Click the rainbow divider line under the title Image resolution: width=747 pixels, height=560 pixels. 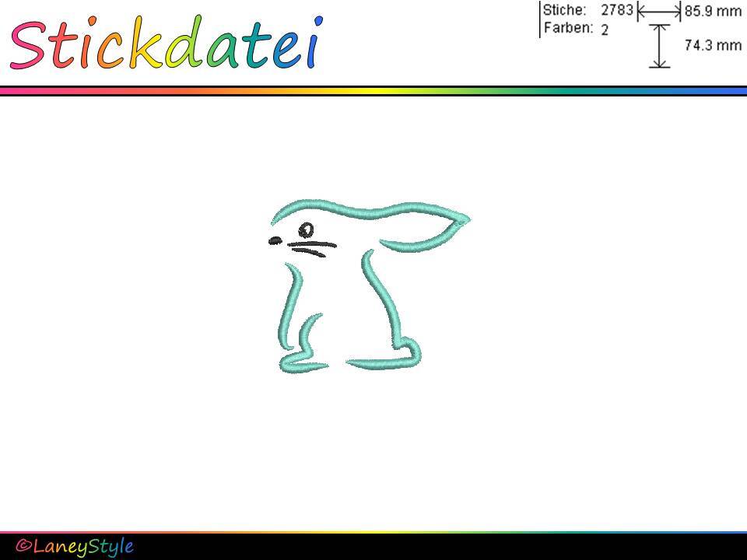[x=373, y=91]
